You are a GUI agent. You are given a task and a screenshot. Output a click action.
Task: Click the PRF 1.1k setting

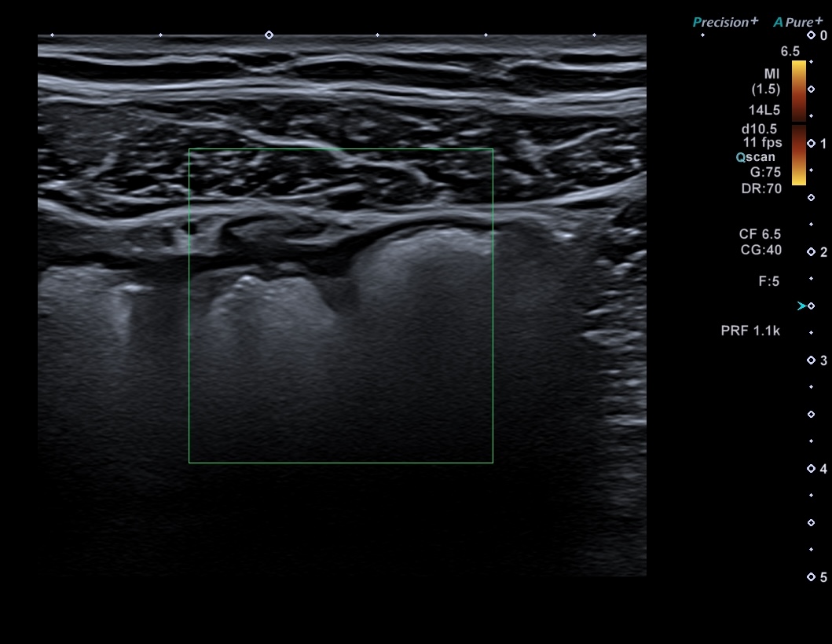click(750, 331)
